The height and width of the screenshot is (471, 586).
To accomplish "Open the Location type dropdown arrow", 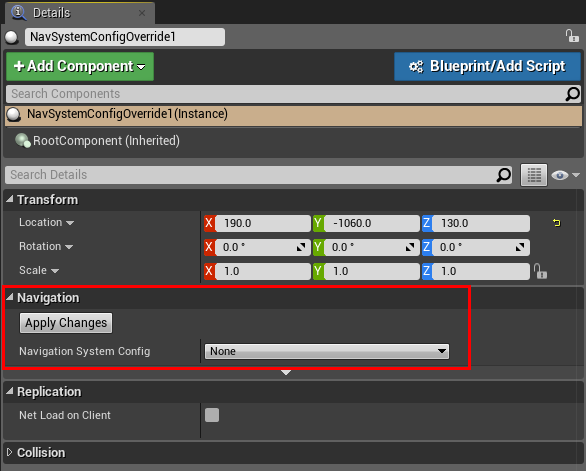I will pos(70,223).
